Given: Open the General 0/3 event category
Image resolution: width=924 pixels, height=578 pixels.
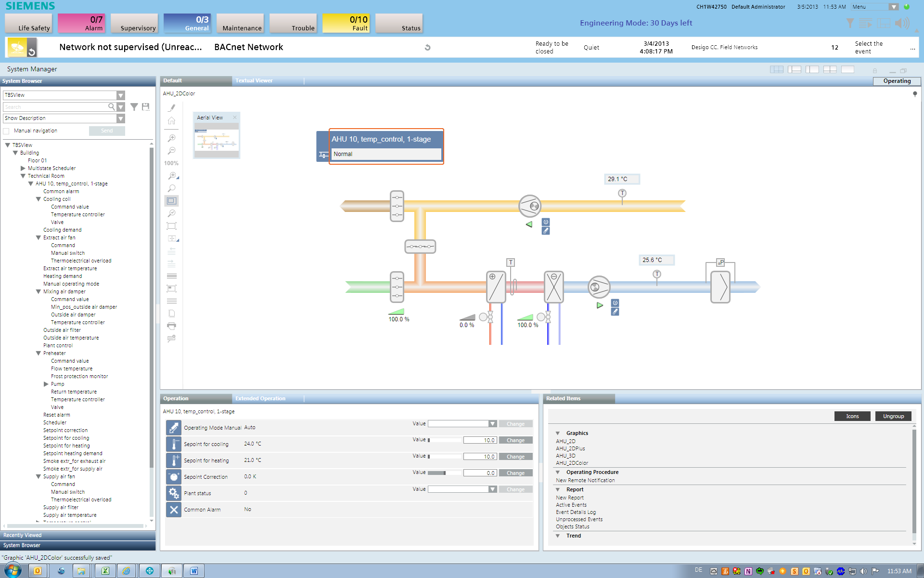Looking at the screenshot, I should click(x=187, y=23).
